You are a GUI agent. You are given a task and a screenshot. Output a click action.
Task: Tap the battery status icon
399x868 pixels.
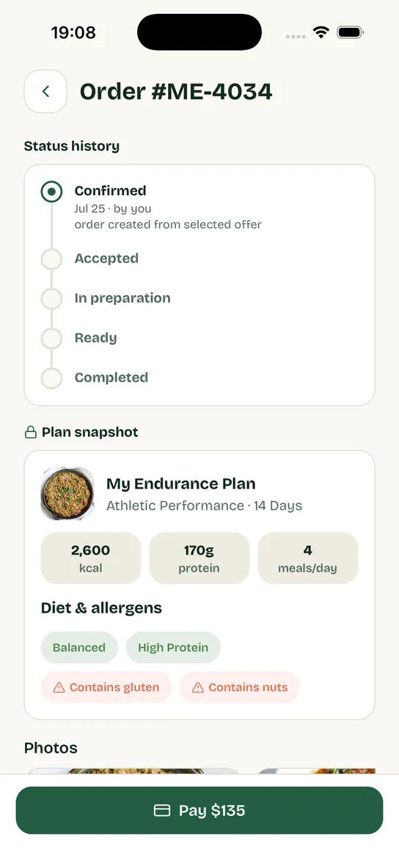pos(350,32)
